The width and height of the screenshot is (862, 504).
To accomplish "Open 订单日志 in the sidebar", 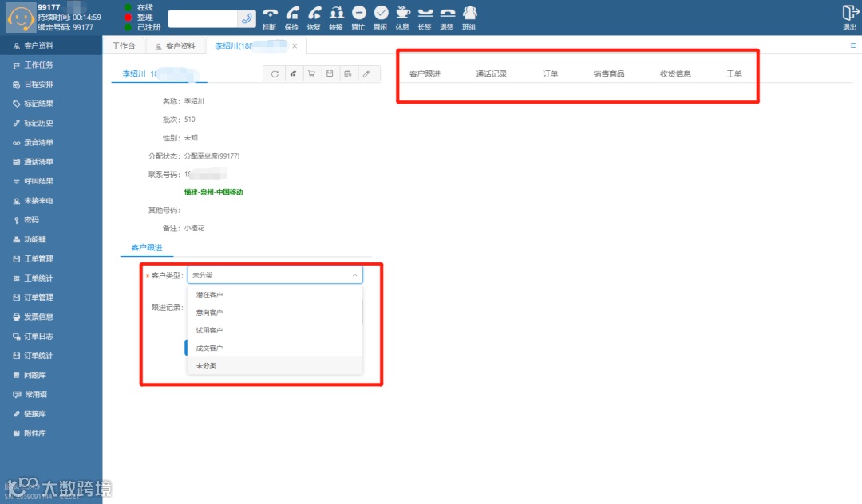I will tap(51, 336).
